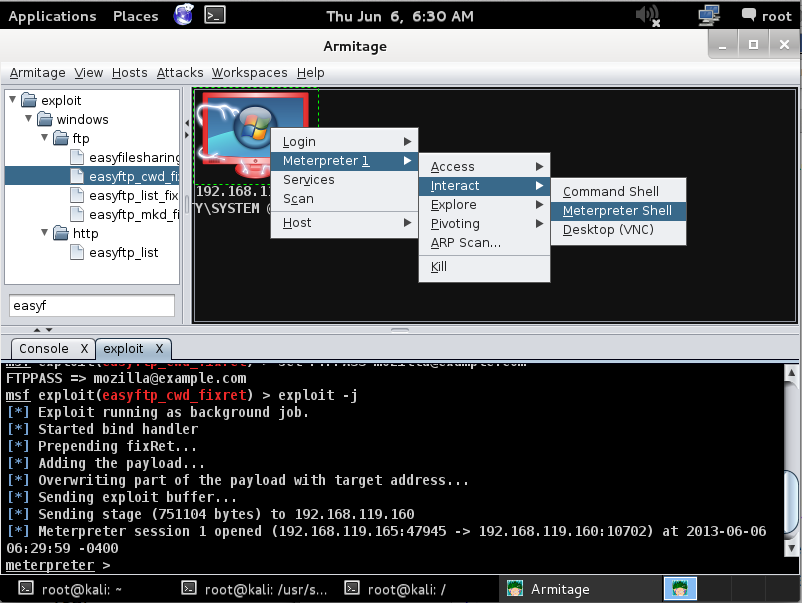The image size is (802, 603).
Task: Collapse the windows tree node
Action: pyautogui.click(x=29, y=118)
